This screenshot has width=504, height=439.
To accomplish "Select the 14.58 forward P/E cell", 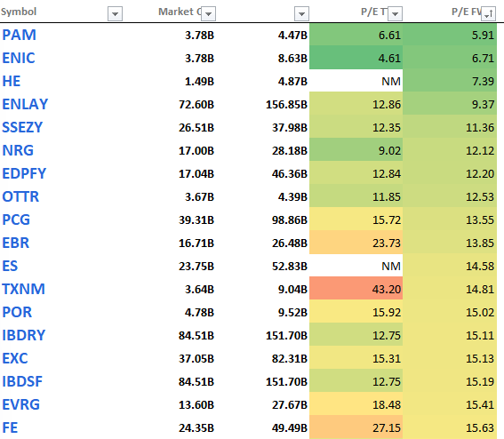I will (450, 266).
